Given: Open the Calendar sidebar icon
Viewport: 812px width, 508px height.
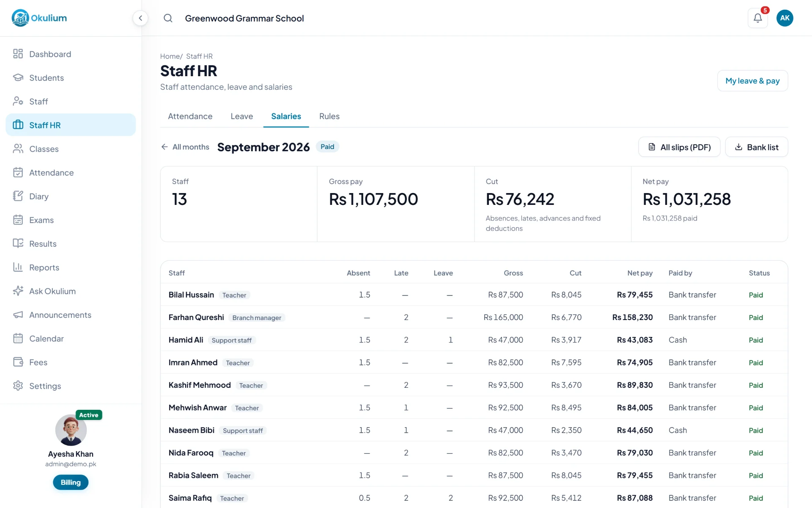Looking at the screenshot, I should tap(18, 338).
